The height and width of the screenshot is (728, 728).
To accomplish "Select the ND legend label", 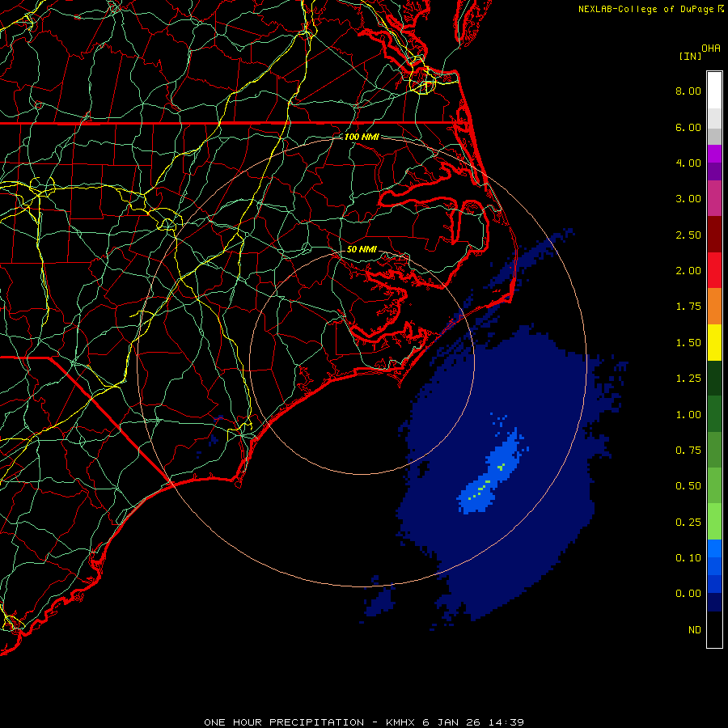I will coord(695,630).
